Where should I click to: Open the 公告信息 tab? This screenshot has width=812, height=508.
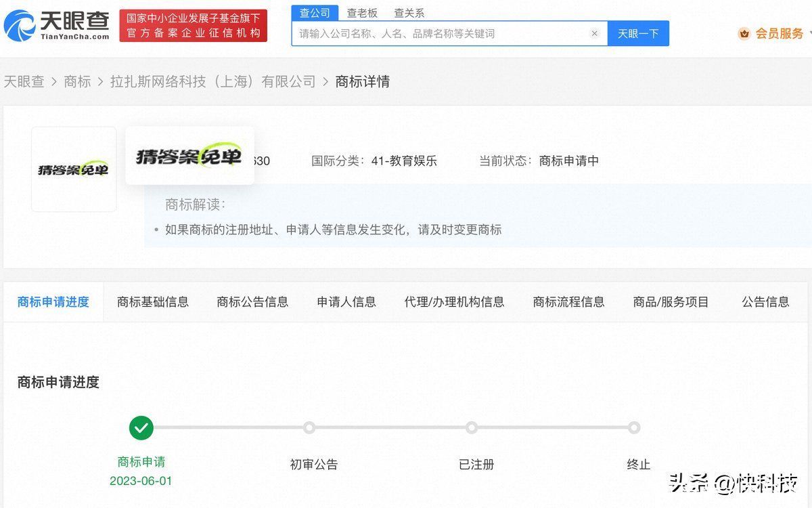(765, 302)
